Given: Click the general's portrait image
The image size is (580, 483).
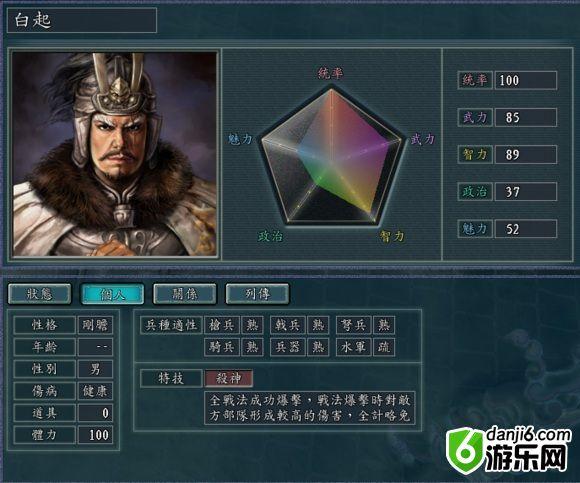Looking at the screenshot, I should click(x=115, y=154).
